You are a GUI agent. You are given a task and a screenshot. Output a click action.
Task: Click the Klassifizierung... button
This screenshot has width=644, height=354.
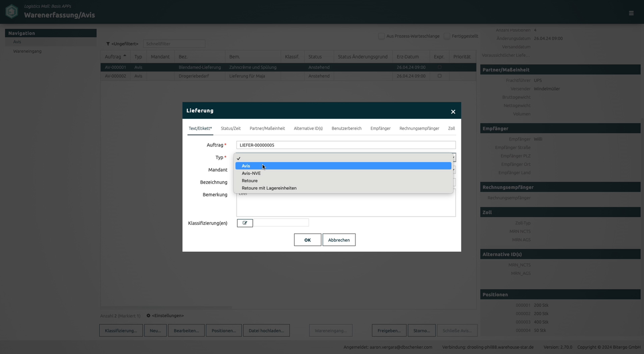[121, 331]
